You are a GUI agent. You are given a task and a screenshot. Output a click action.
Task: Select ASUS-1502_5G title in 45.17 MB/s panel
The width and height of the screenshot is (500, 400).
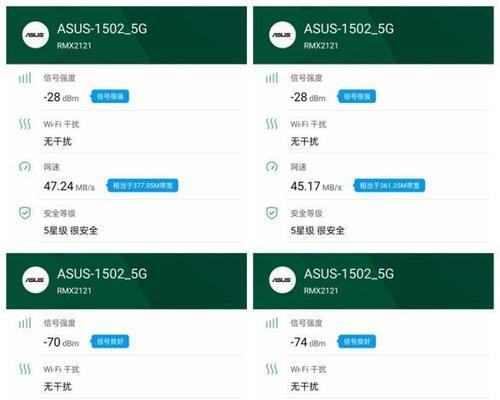click(349, 29)
